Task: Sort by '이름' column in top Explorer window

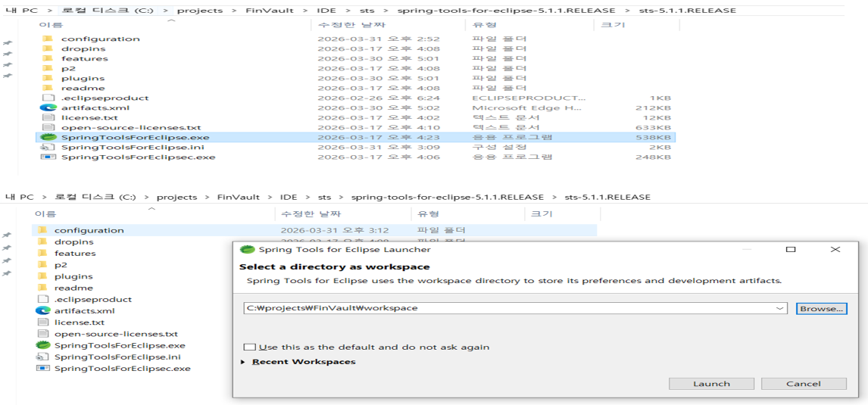Action: (51, 25)
